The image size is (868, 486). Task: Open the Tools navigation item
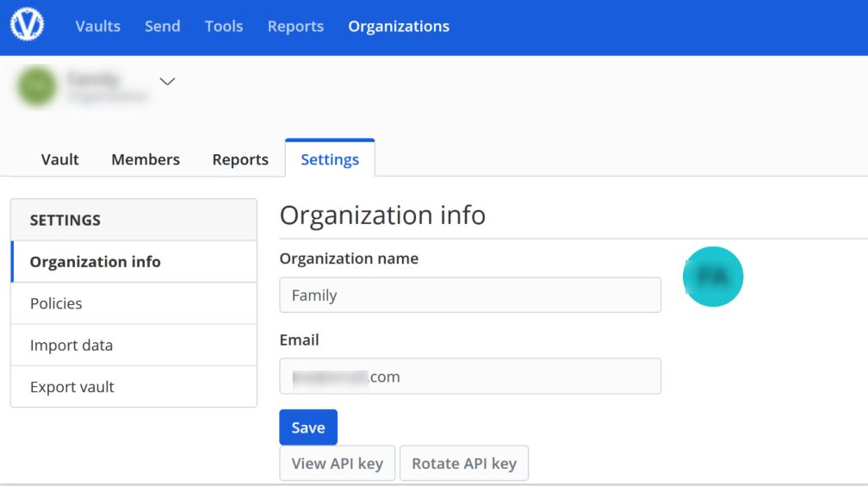[223, 27]
